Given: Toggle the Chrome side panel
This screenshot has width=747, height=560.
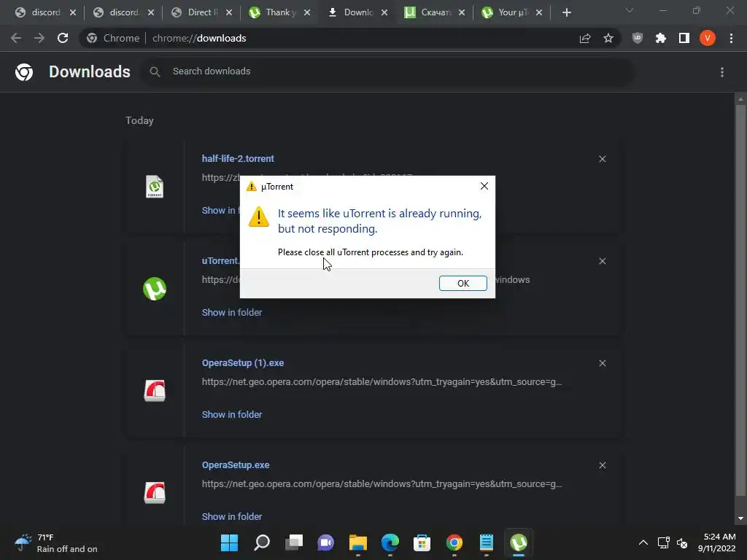Looking at the screenshot, I should [684, 38].
